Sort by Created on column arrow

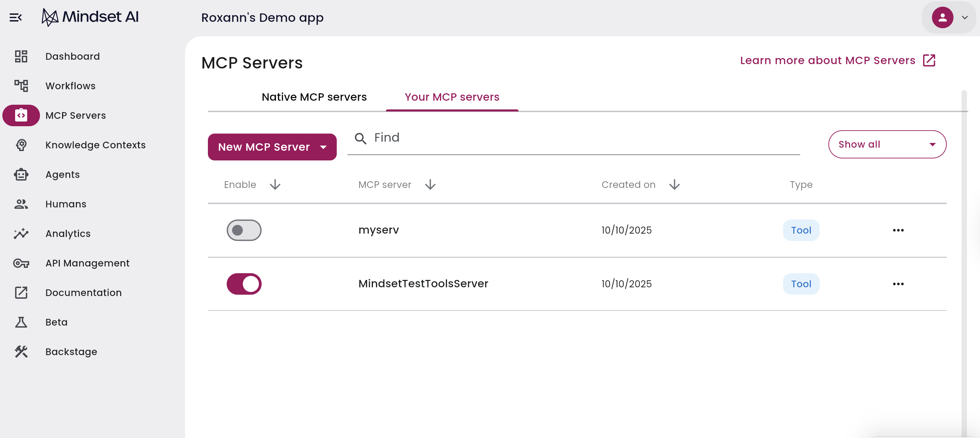pos(674,185)
